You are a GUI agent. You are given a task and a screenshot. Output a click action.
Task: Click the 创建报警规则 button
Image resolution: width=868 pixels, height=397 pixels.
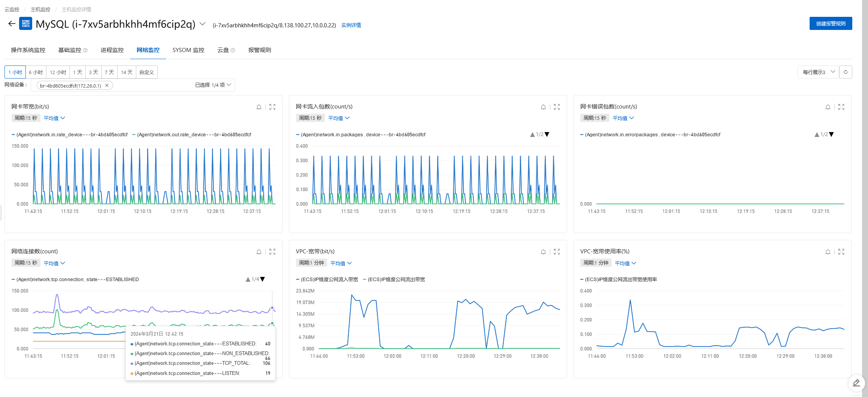pyautogui.click(x=831, y=23)
